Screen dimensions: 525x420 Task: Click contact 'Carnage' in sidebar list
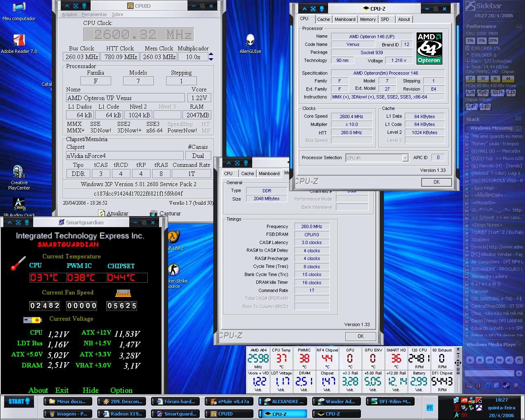coord(479,291)
